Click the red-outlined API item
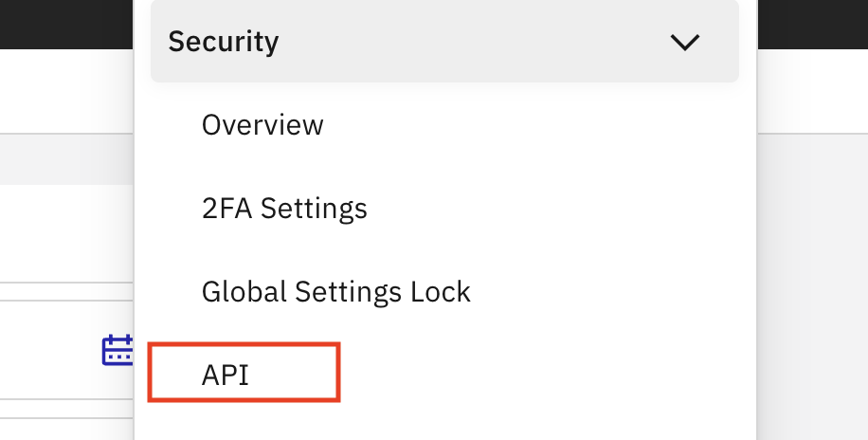 [244, 372]
